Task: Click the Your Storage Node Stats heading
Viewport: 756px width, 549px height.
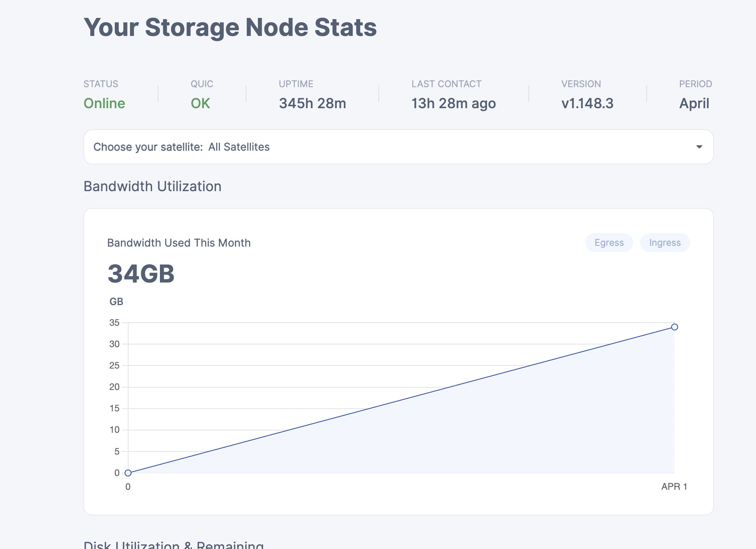Action: click(230, 28)
